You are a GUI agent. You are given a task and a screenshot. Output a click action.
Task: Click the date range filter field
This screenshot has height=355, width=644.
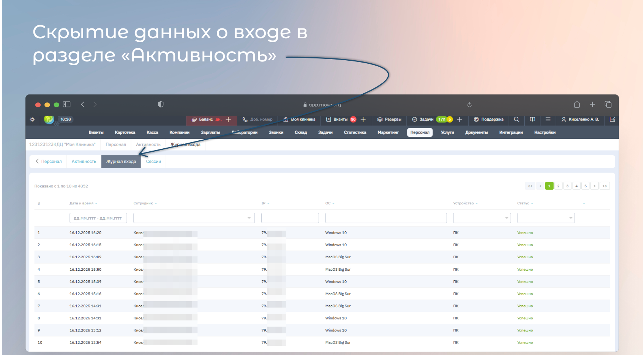pos(98,218)
